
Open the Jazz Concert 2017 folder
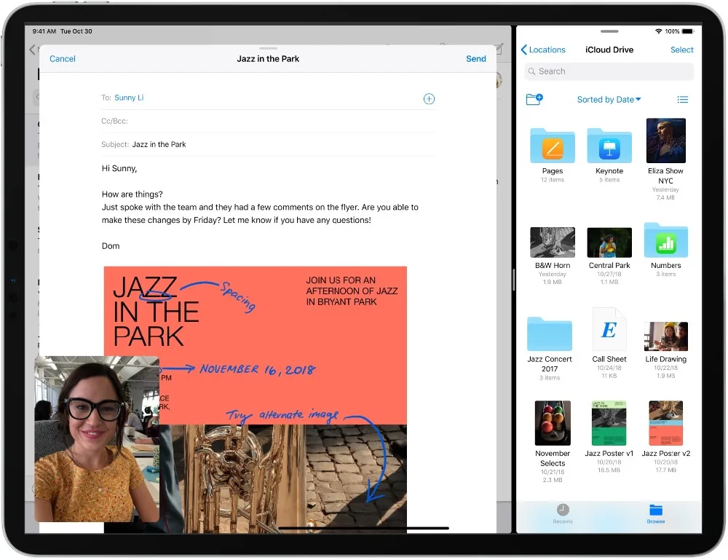click(549, 334)
